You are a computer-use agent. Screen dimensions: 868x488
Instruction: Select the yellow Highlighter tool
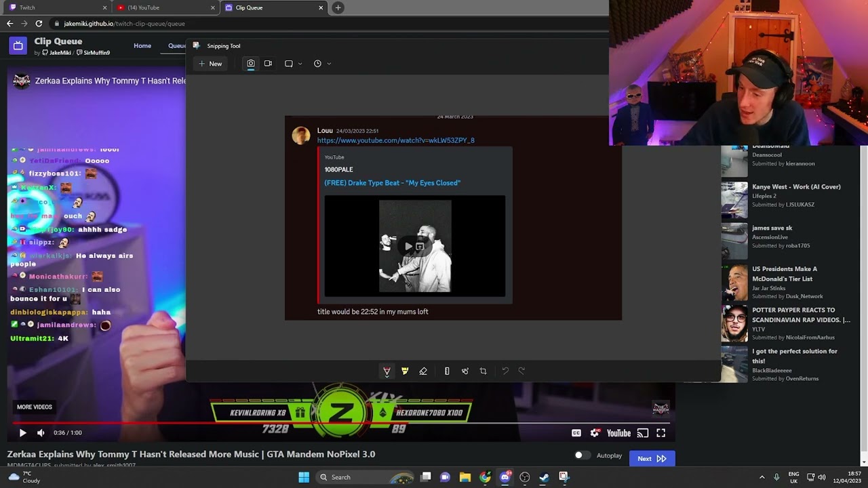tap(405, 371)
